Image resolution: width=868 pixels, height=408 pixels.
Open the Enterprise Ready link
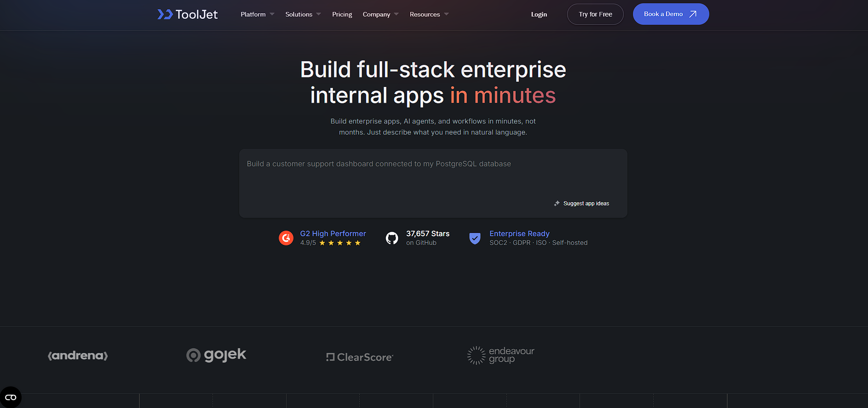[519, 233]
